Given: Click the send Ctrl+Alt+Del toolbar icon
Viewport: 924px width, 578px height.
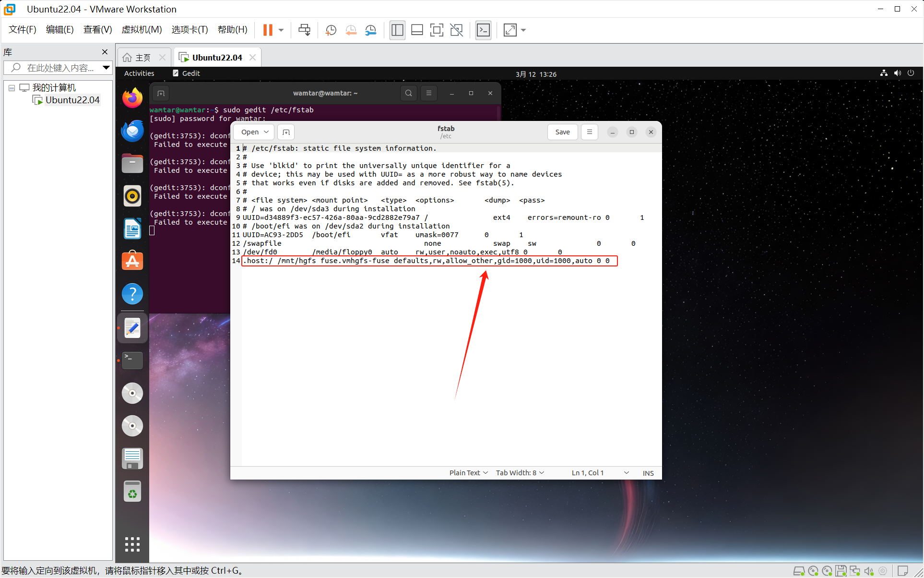Looking at the screenshot, I should click(304, 30).
